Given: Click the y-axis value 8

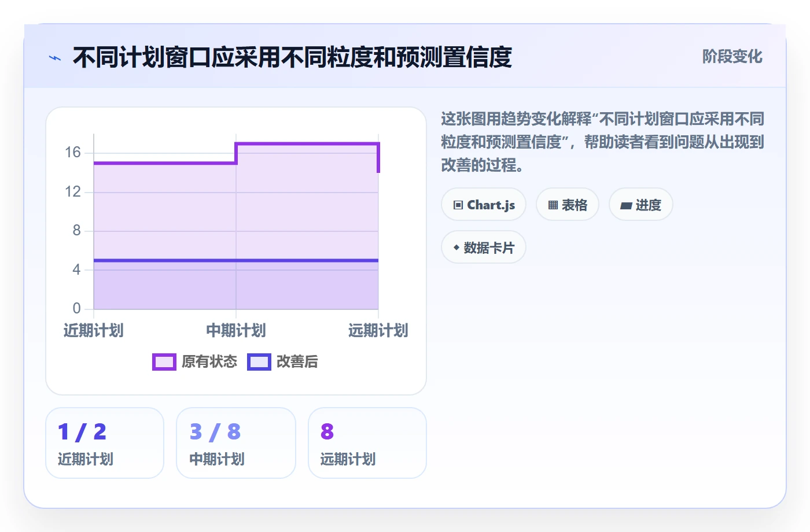Looking at the screenshot, I should (x=76, y=231).
